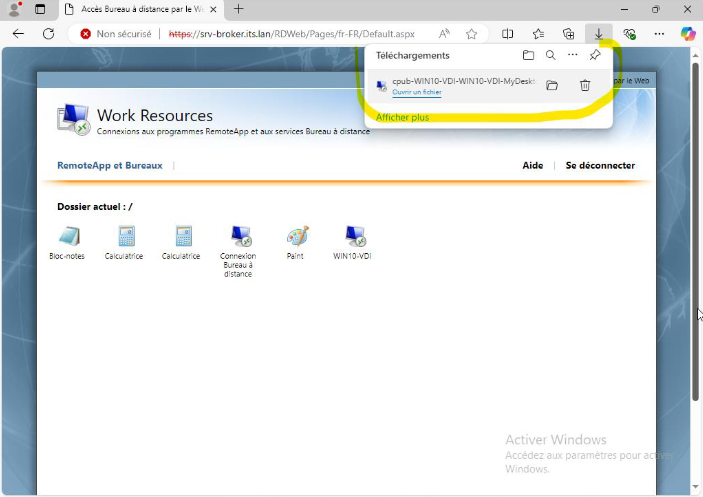
Task: Open a new browser tab
Action: coord(239,9)
